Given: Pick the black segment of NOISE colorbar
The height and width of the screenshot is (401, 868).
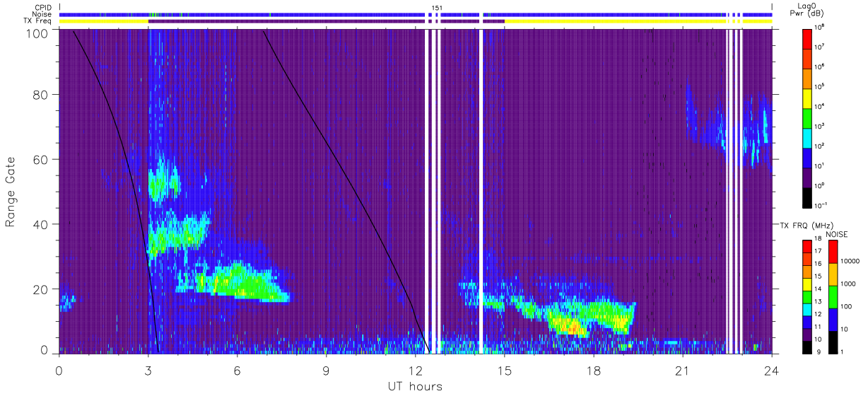Looking at the screenshot, I should point(833,342).
